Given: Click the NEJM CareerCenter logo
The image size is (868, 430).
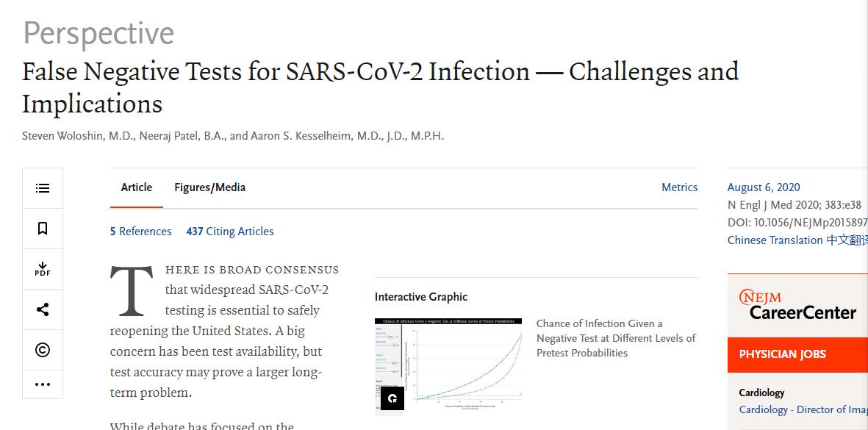Looking at the screenshot, I should (797, 305).
